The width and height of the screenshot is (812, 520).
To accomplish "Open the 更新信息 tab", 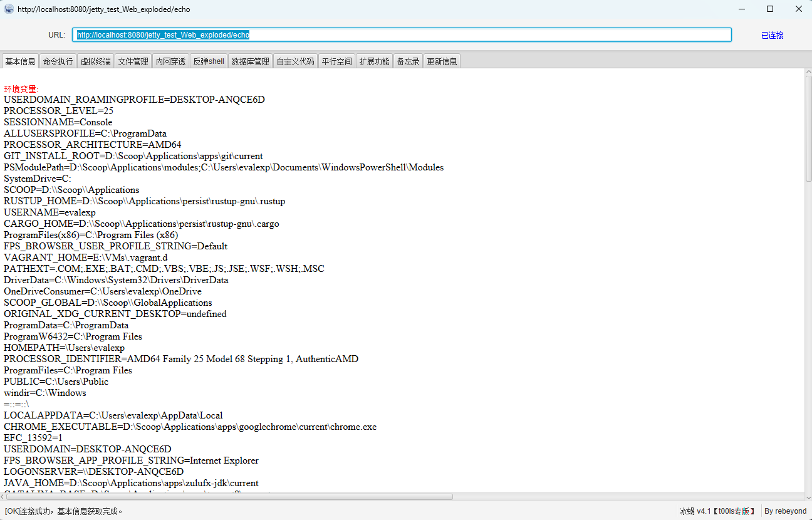I will click(x=442, y=61).
